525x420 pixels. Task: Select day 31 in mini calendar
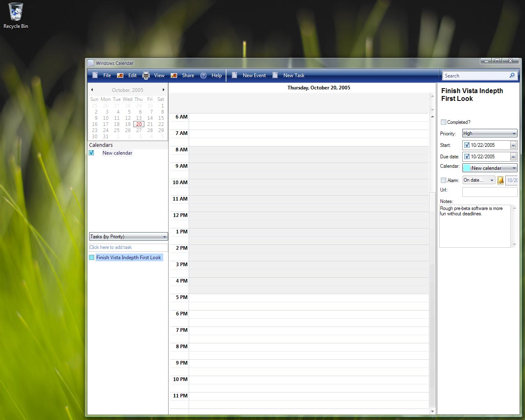point(105,137)
